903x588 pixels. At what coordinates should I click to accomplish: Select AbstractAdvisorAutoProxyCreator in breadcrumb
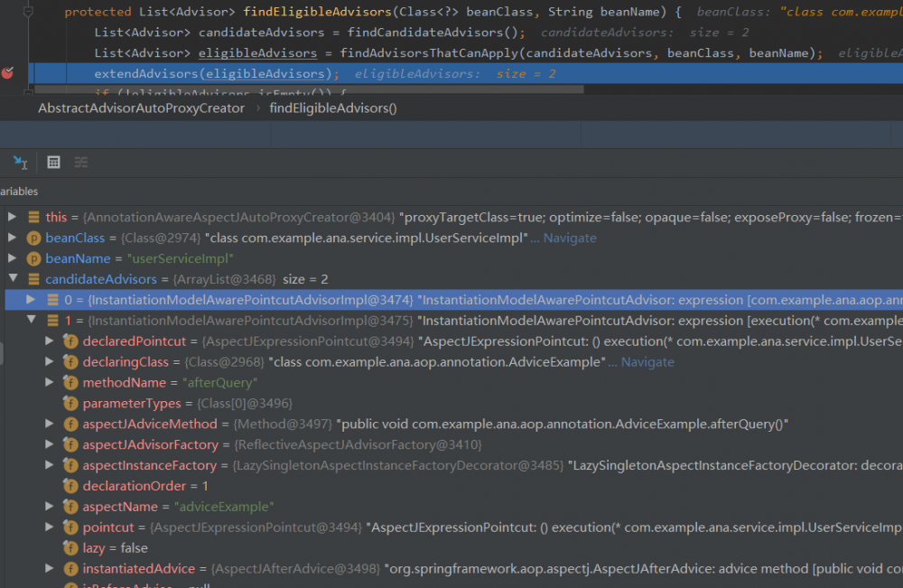click(141, 107)
